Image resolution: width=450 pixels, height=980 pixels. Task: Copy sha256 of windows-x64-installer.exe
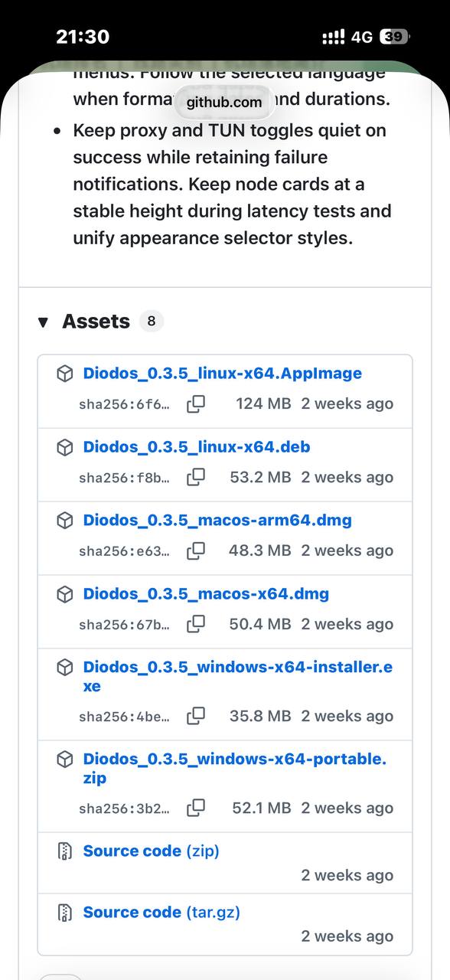[x=196, y=717]
